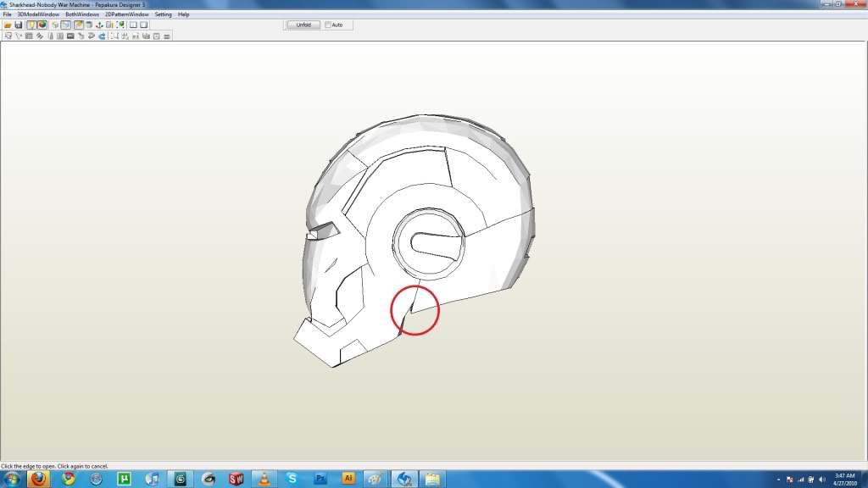Click the highlighted pencil edge tool icon
The height and width of the screenshot is (488, 868).
[79, 25]
